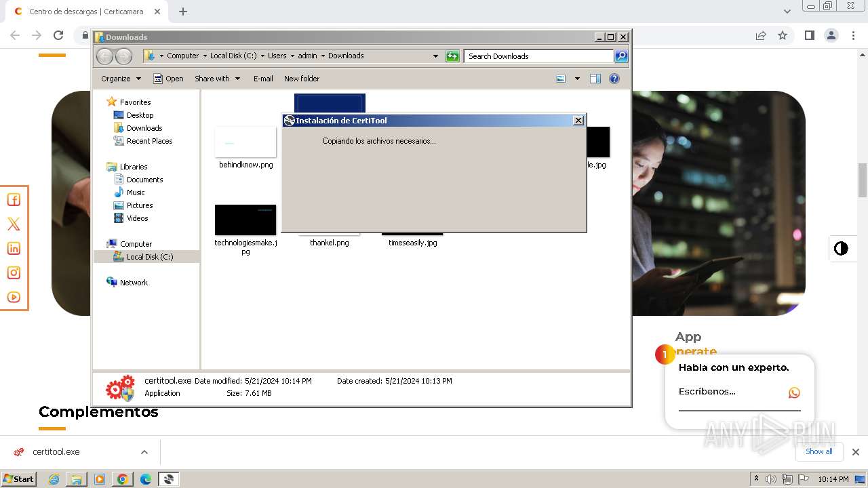The height and width of the screenshot is (488, 868).
Task: Close the Instalación de CertiTool dialog
Action: click(578, 120)
